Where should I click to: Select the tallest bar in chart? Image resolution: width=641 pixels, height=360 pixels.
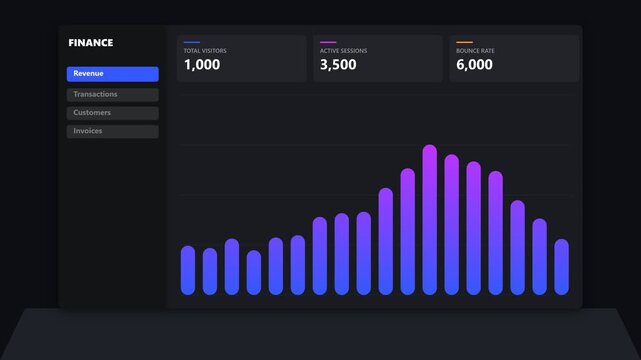click(430, 219)
